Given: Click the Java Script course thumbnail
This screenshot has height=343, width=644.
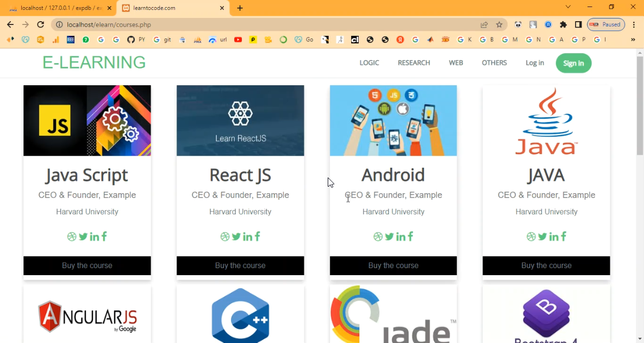Looking at the screenshot, I should [x=87, y=120].
